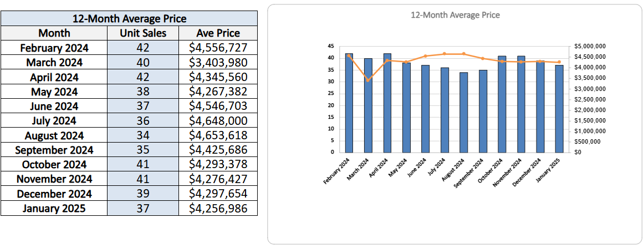Select the chart title '12-Month Average Price'
This screenshot has height=248, width=644.
click(x=455, y=15)
